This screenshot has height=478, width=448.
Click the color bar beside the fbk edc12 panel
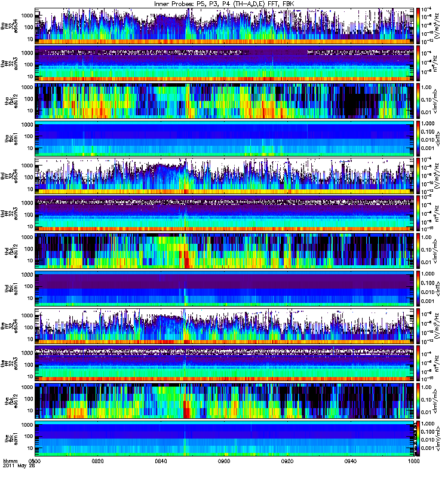tap(418, 401)
